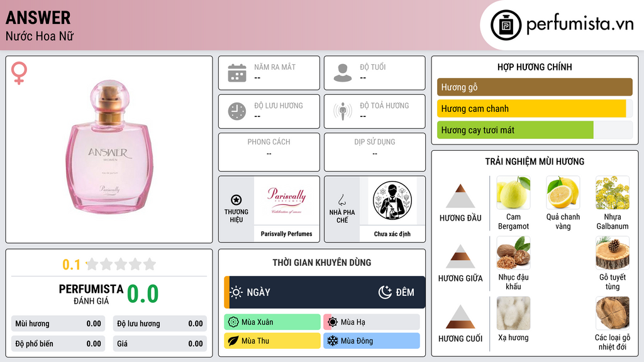Click the Hương cay tươi mát accord bar
644x362 pixels.
535,130
